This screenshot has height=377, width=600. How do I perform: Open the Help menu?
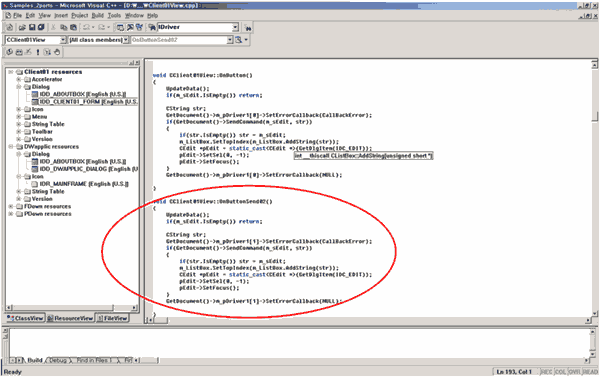point(153,15)
